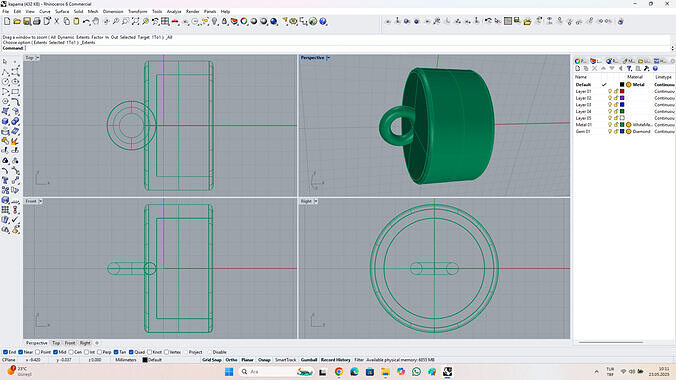The width and height of the screenshot is (676, 380).
Task: Click the light bulb Hide objects icon
Action: (215, 21)
